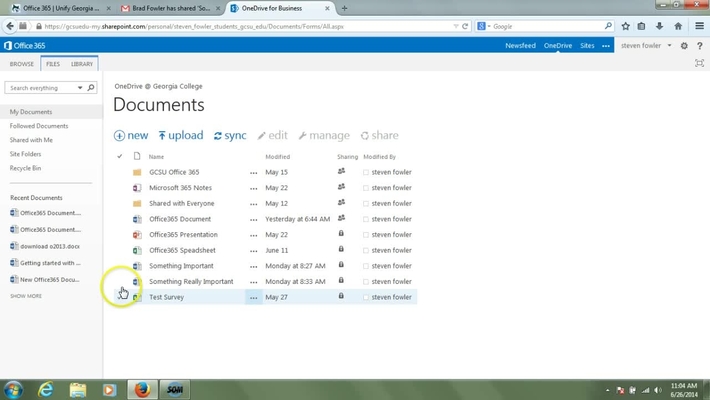Image resolution: width=710 pixels, height=400 pixels.
Task: Expand the steven fowler account dropdown
Action: pos(669,45)
